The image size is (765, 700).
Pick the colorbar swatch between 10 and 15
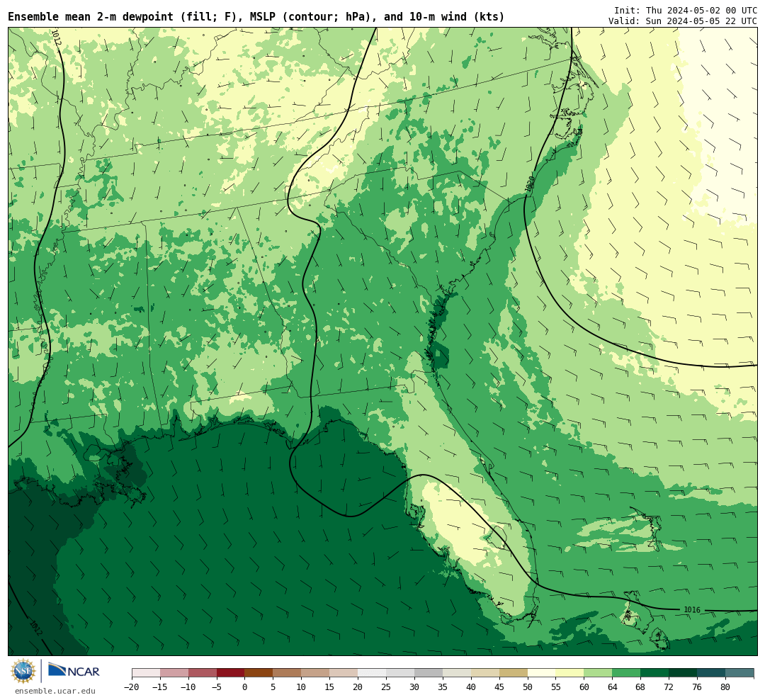pos(316,673)
